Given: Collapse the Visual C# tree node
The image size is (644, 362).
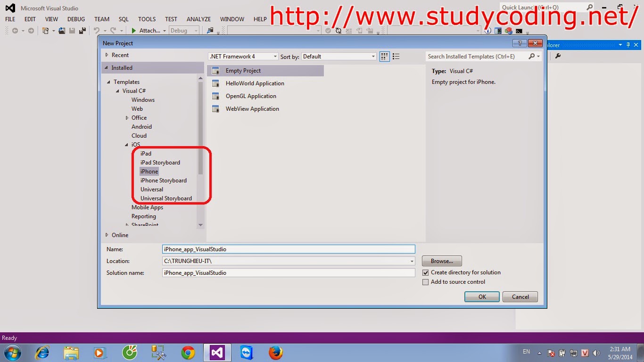Looking at the screenshot, I should (118, 91).
